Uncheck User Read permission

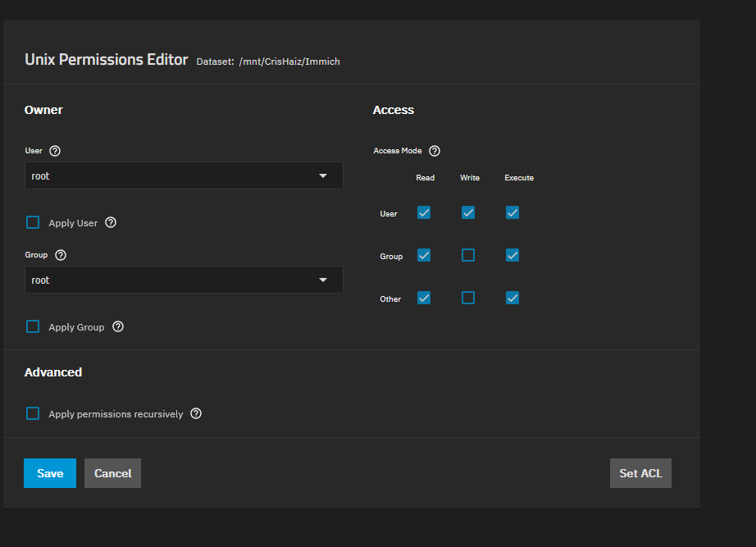pyautogui.click(x=424, y=212)
